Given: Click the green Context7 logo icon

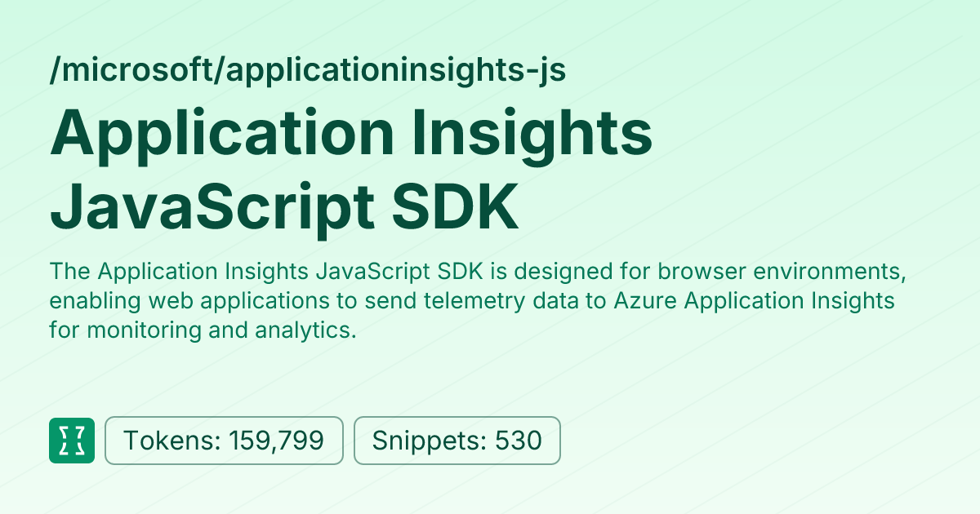Looking at the screenshot, I should (72, 441).
